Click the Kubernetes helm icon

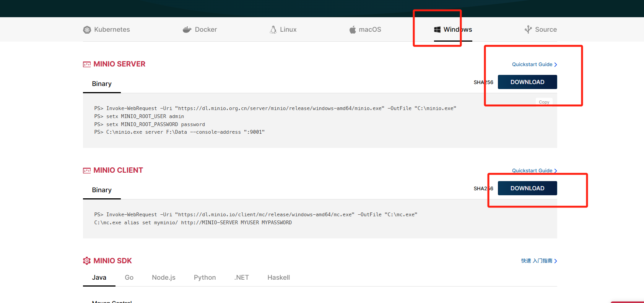coord(87,30)
